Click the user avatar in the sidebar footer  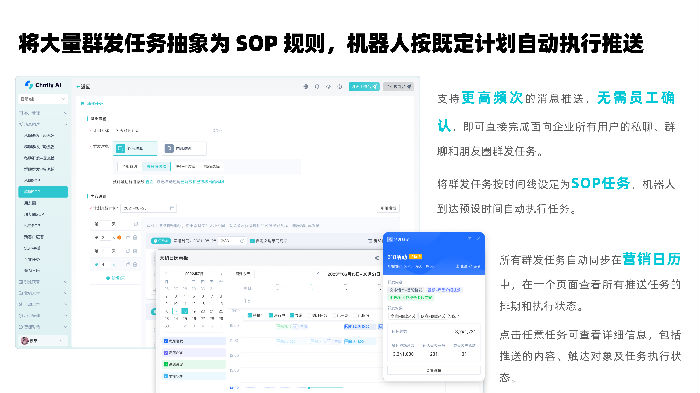tap(25, 341)
